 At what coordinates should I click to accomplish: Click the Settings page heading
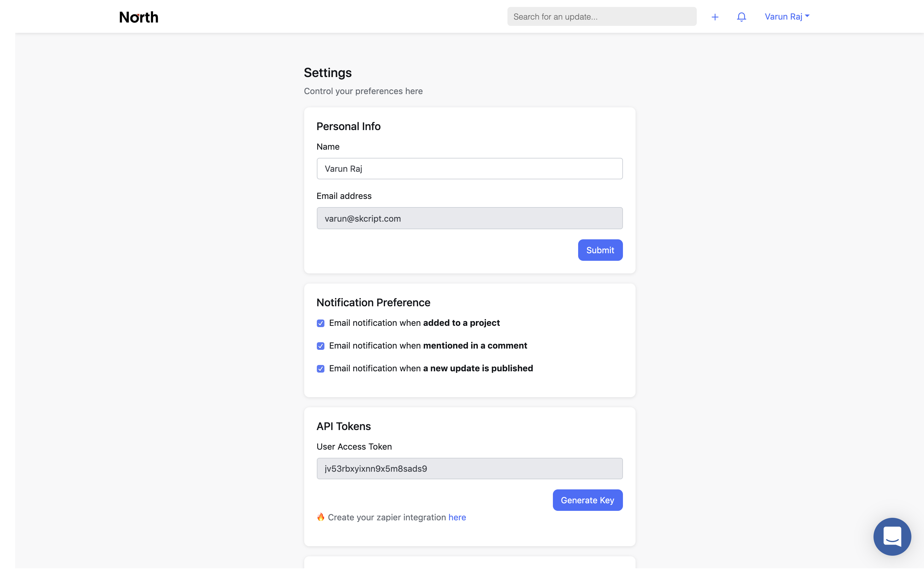click(328, 73)
